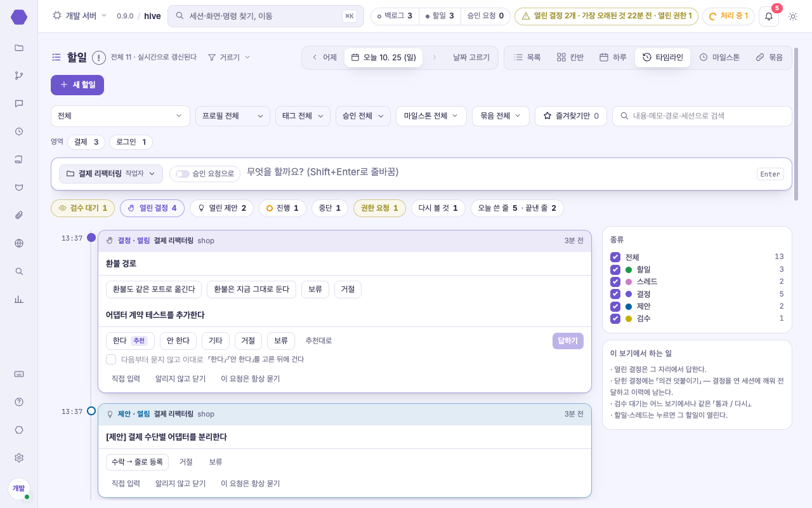Filter by 열린 결정 4 chip

click(152, 208)
